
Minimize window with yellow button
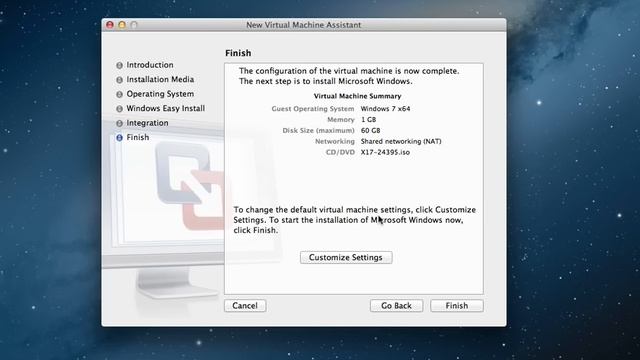coord(122,25)
